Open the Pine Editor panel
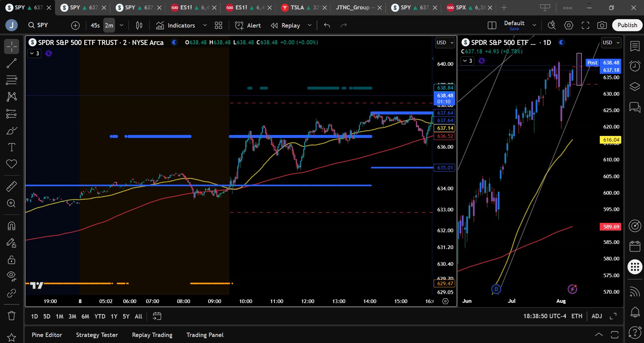 (x=47, y=335)
